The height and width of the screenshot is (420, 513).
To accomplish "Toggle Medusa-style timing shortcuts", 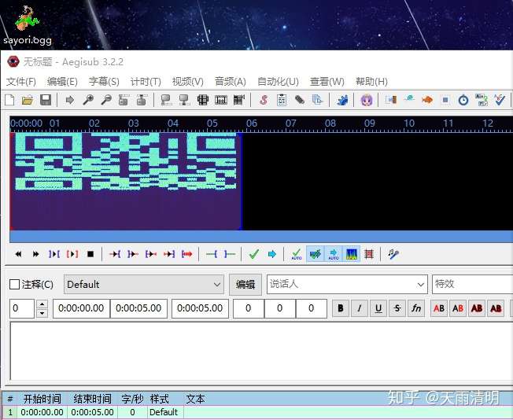I will click(369, 254).
